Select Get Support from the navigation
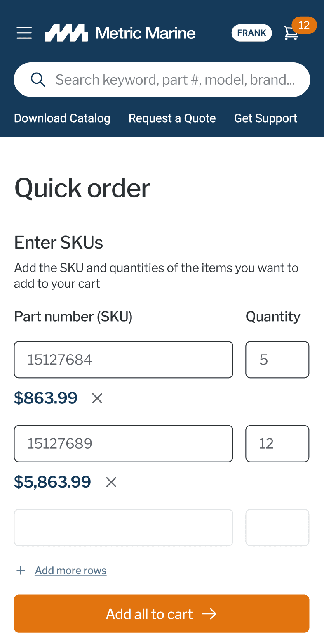This screenshot has height=644, width=324. [x=265, y=118]
